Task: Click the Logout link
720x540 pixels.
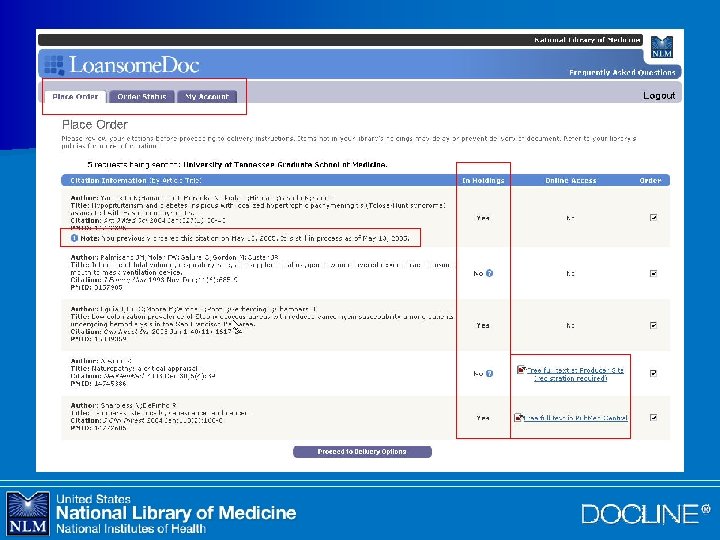Action: (659, 96)
